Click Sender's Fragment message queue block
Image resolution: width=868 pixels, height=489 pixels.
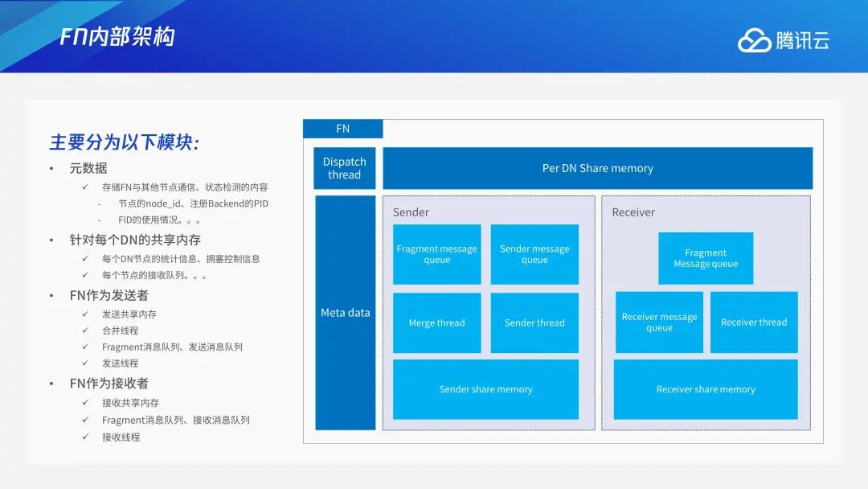(x=436, y=254)
